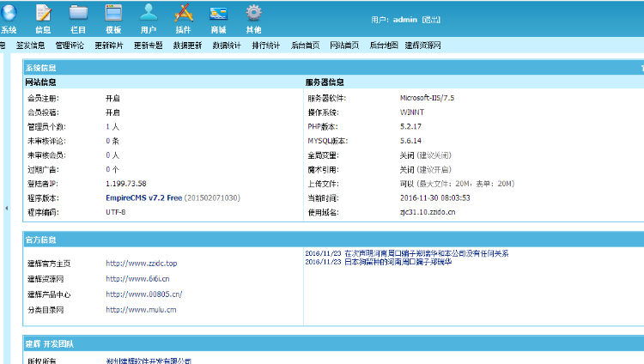Open http://www.00805.cn/ link
Screen dimensions: 644x364
coord(144,294)
